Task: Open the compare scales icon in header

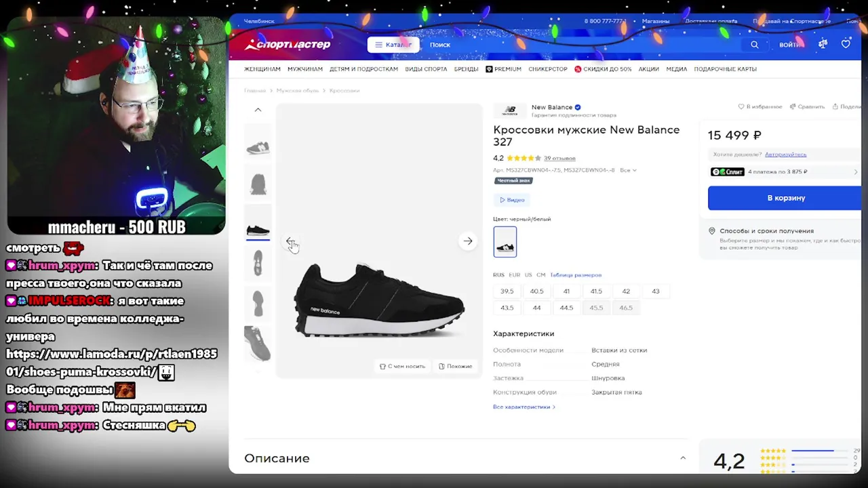Action: pyautogui.click(x=823, y=44)
